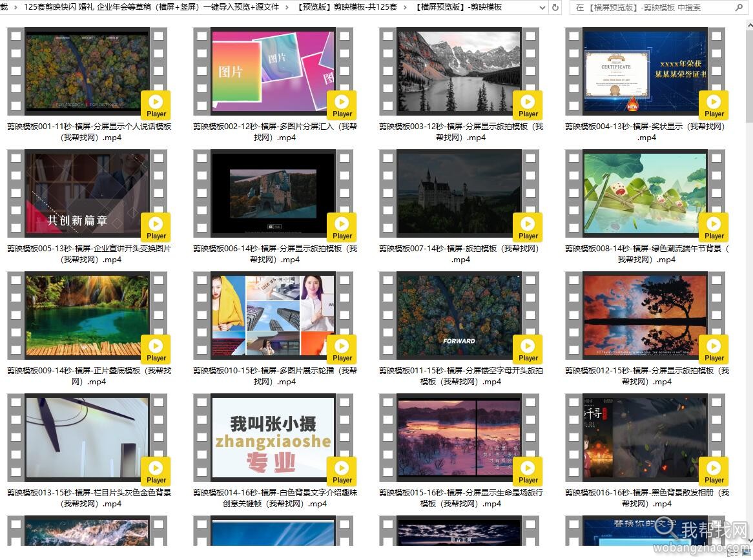753x560 pixels.
Task: Expand chevron after 【预览版】剪映模板-共125套 breadcrumb
Action: (x=405, y=7)
